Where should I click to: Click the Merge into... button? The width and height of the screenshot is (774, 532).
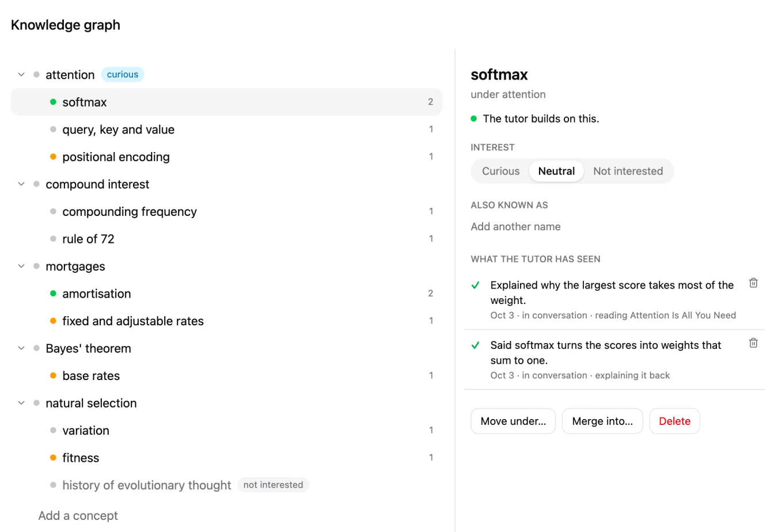(602, 421)
